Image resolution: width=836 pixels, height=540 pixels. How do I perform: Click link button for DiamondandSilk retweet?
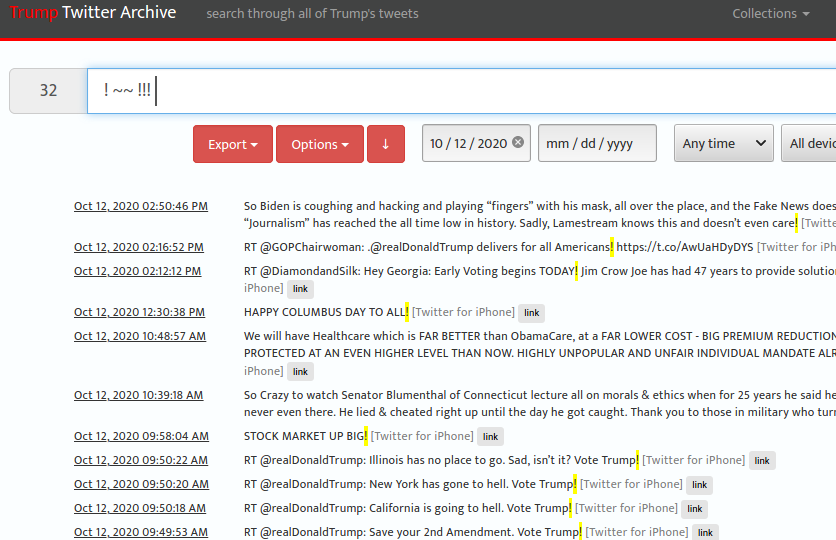click(x=300, y=289)
